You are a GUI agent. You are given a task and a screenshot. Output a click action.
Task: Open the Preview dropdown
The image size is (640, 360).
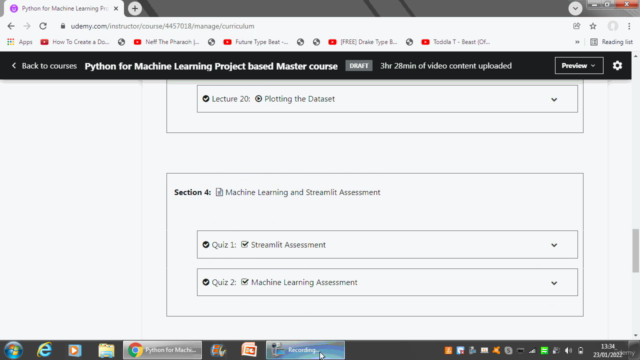pyautogui.click(x=579, y=66)
